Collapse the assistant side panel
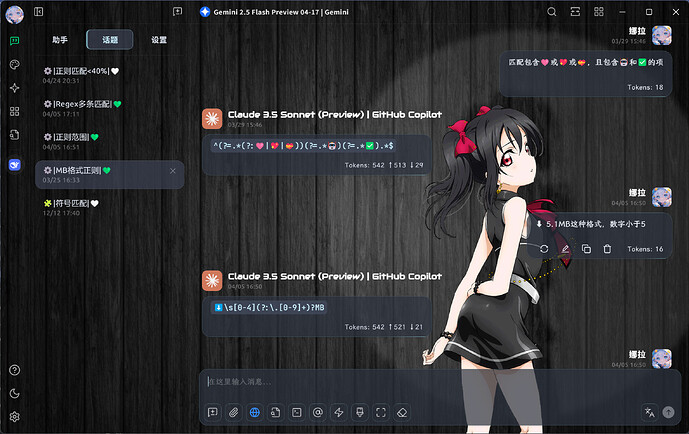Image resolution: width=689 pixels, height=434 pixels. (x=39, y=12)
